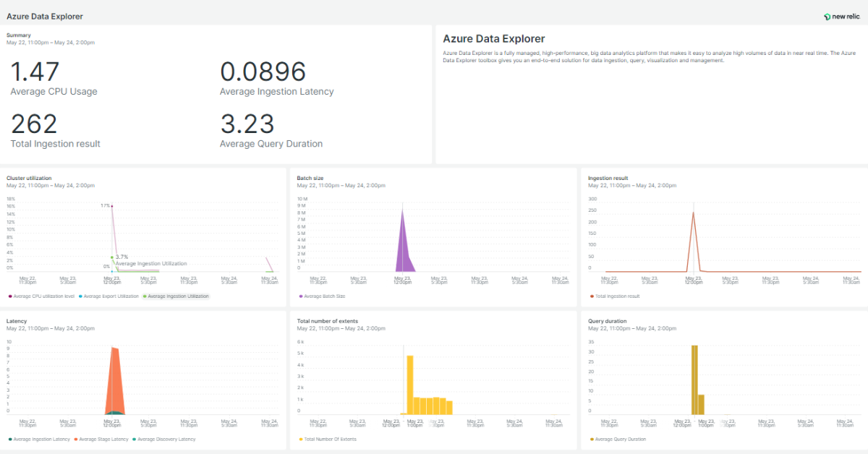
Task: Click the Summary widget time range text
Action: [51, 42]
